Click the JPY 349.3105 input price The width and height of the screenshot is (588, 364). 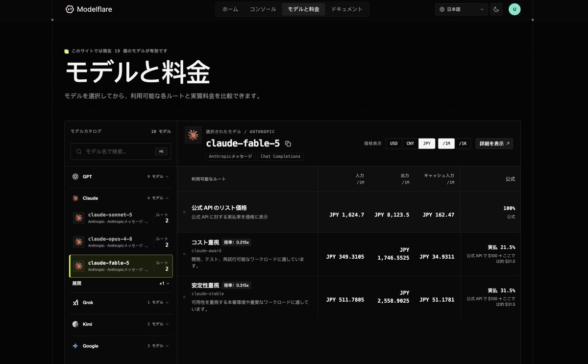coord(345,257)
